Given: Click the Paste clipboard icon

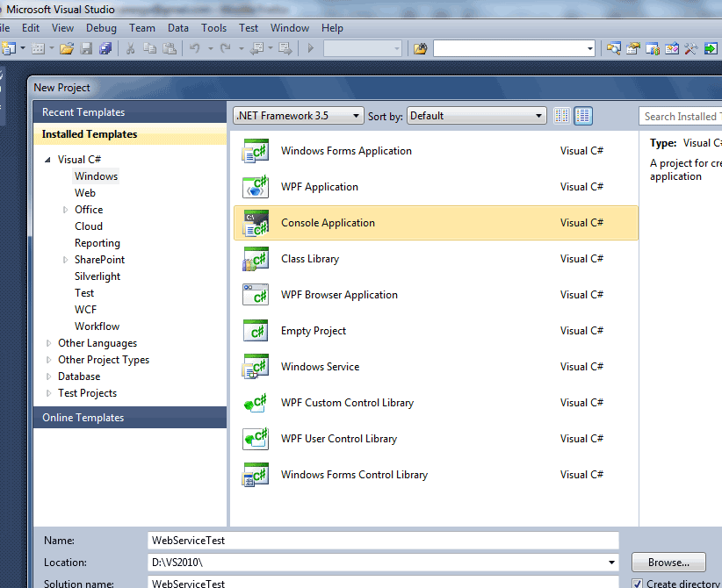Looking at the screenshot, I should click(170, 48).
